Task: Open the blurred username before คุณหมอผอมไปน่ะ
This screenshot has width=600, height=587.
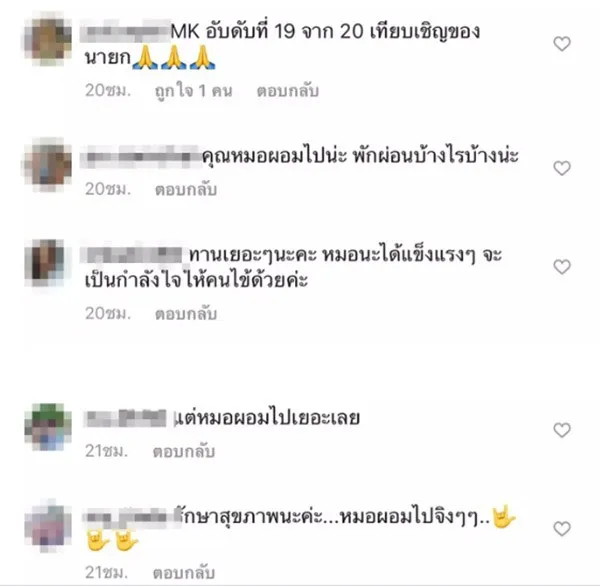Action: [141, 156]
